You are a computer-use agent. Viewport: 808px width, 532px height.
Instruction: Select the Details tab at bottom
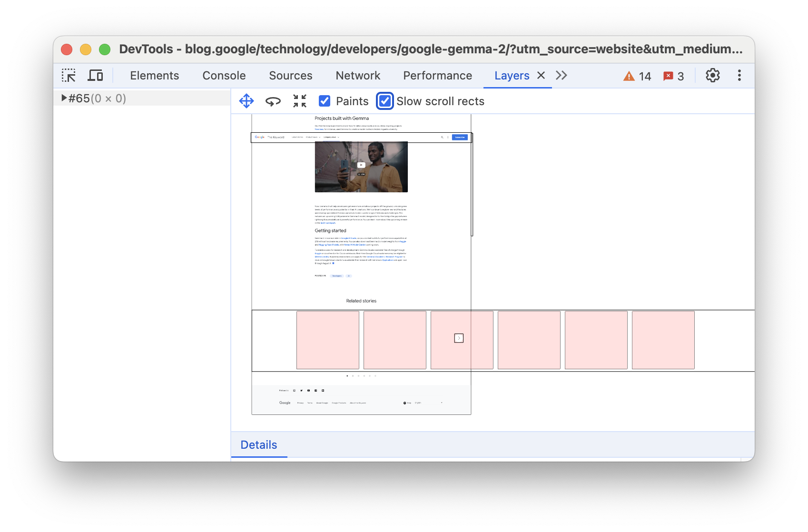(x=259, y=444)
